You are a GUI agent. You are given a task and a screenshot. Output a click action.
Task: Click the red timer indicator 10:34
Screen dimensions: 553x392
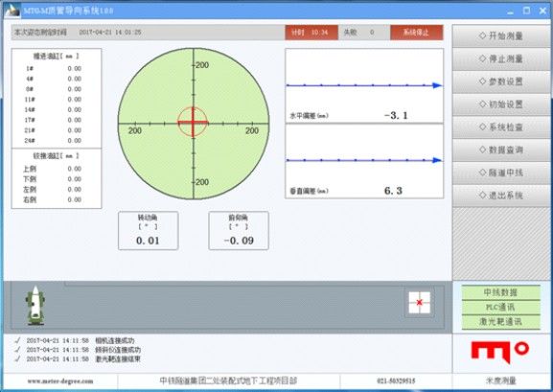tap(311, 33)
